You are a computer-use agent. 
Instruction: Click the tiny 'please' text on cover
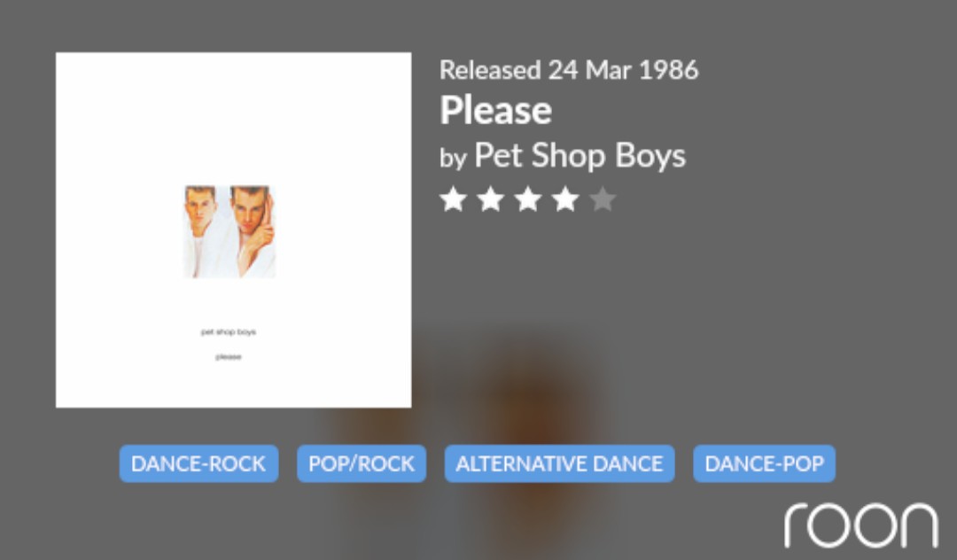pyautogui.click(x=229, y=357)
